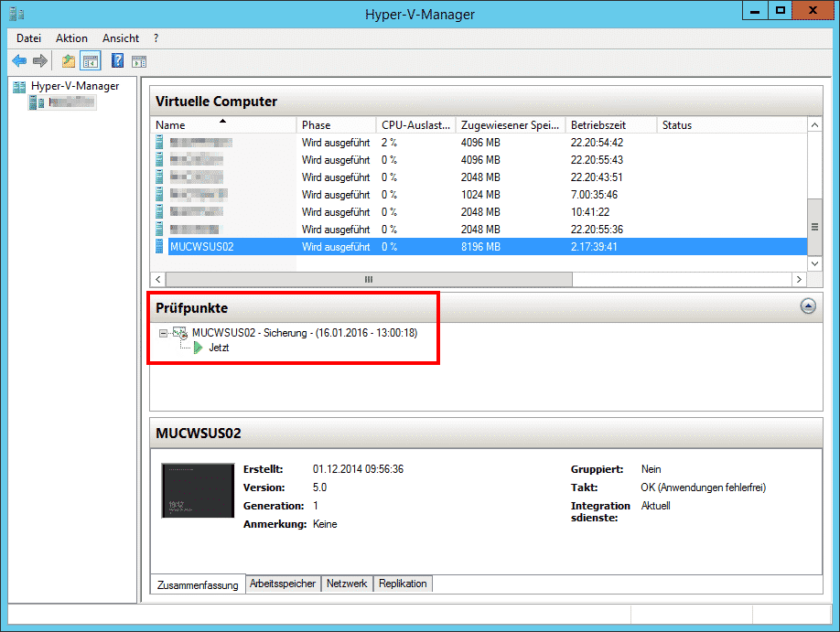The width and height of the screenshot is (840, 632).
Task: Select the VM with uptime 10:41:22
Action: click(x=480, y=211)
